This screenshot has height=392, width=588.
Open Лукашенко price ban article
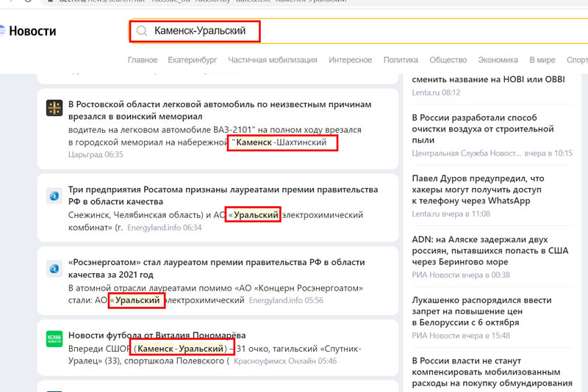tap(482, 311)
